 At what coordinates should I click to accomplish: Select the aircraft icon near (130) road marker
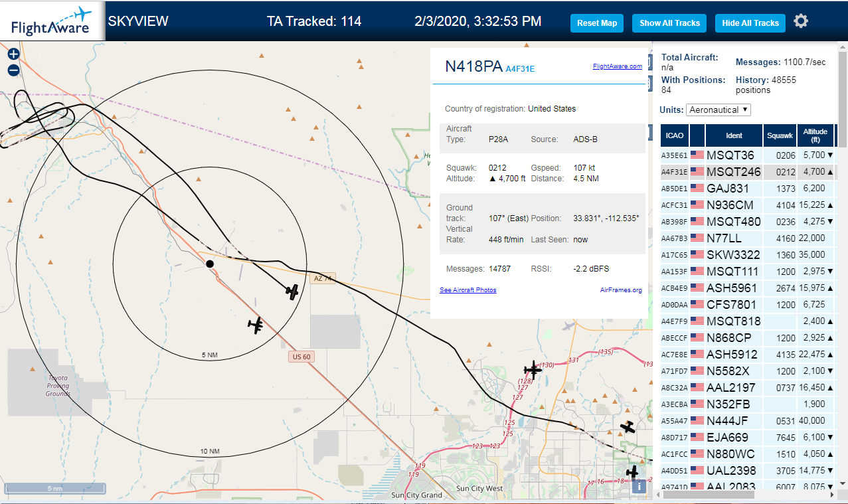(533, 370)
